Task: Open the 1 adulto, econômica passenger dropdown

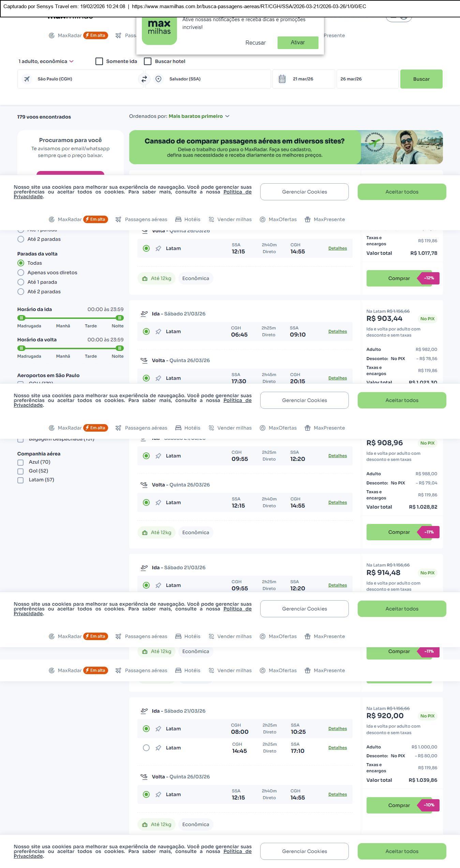Action: tap(46, 61)
